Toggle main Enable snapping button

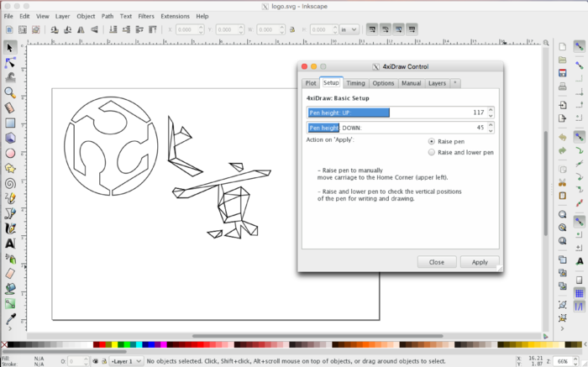coord(580,46)
